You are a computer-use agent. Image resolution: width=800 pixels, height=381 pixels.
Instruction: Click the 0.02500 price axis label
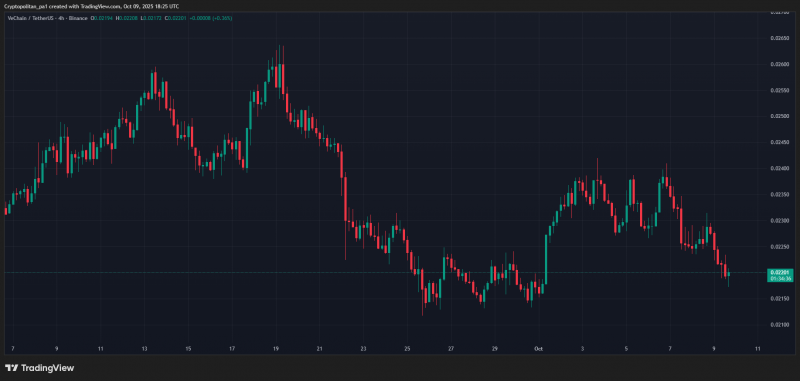pyautogui.click(x=780, y=116)
